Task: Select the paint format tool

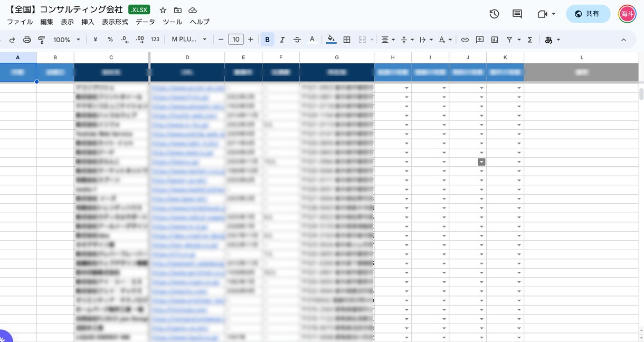Action: tap(42, 40)
